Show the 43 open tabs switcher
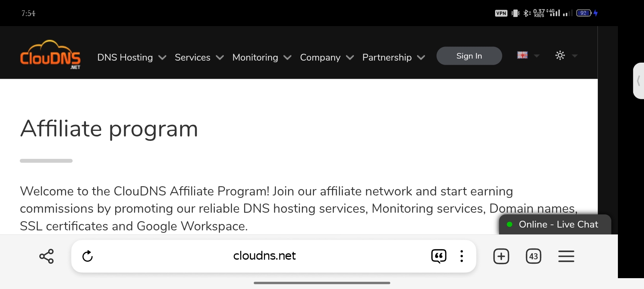 coord(534,256)
